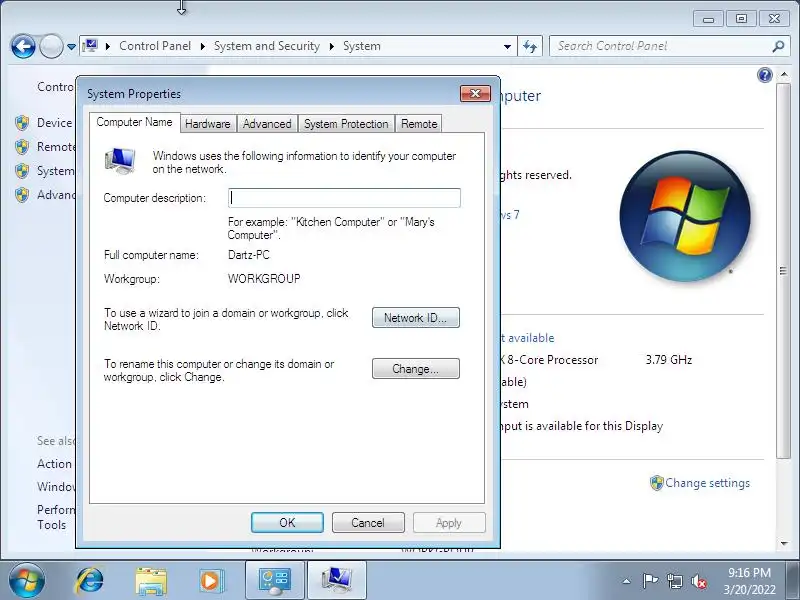Screen dimensions: 800x600
Task: Click the computer icon in address bar
Action: coord(90,46)
